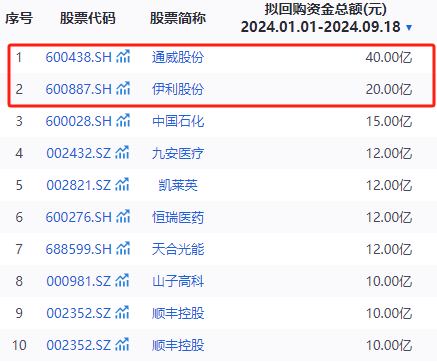Select row number 10 cell
437x362 pixels.
pyautogui.click(x=19, y=345)
